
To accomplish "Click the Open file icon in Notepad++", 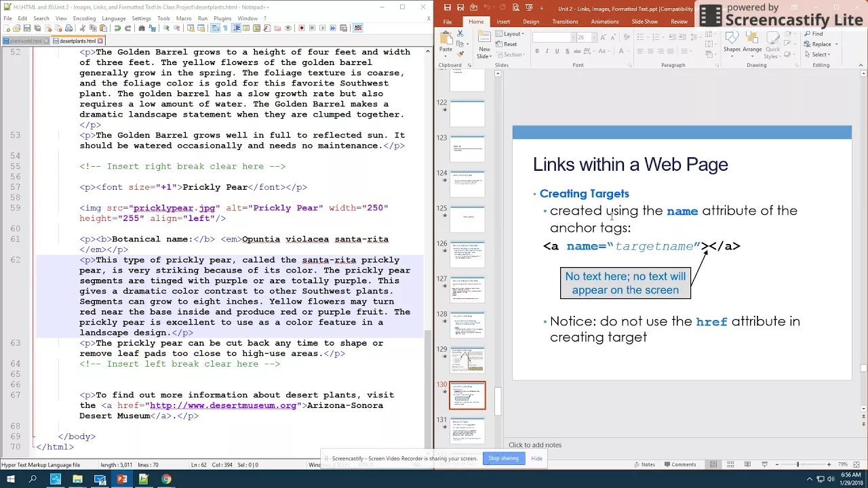I will click(16, 28).
